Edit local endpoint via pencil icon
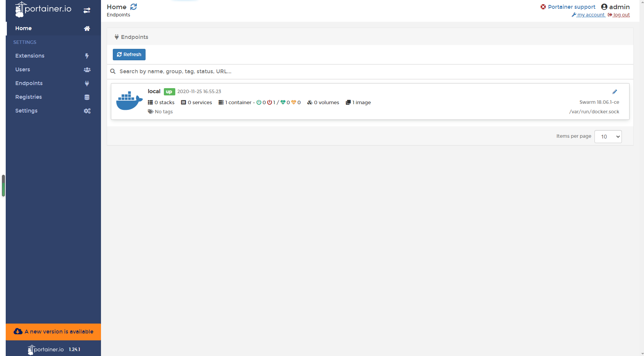The image size is (644, 356). (x=615, y=92)
